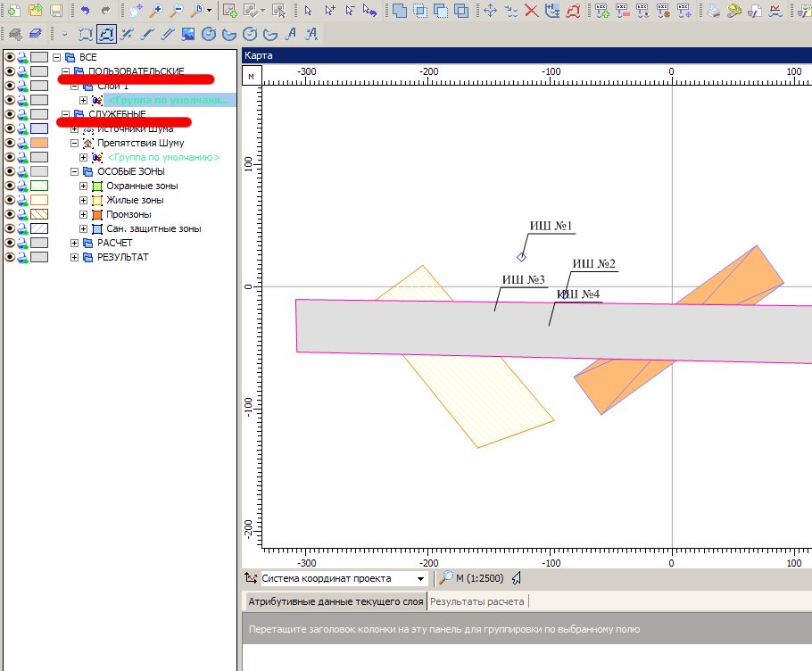Click the printer icon in the toolbar
Screen dimensions: 812x671
coord(713,11)
